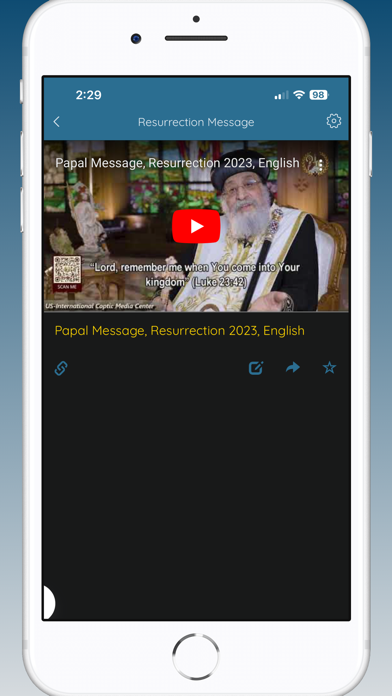Open the video's three-dot options menu
Image resolution: width=392 pixels, height=696 pixels.
click(x=321, y=166)
